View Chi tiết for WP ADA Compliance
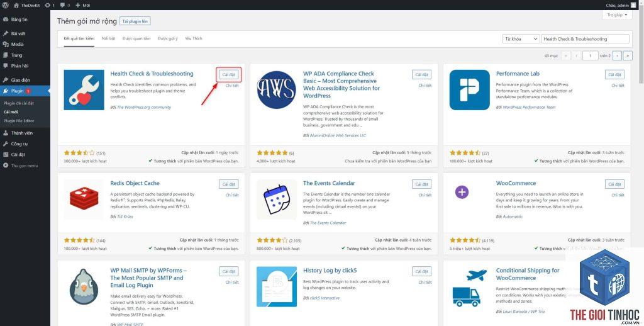Viewport: 644px width, 326px height. 425,86
